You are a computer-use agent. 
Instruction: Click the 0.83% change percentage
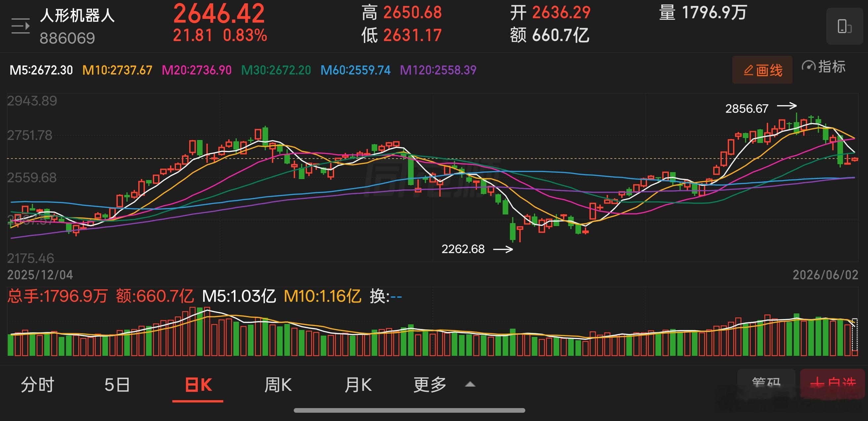(x=245, y=35)
